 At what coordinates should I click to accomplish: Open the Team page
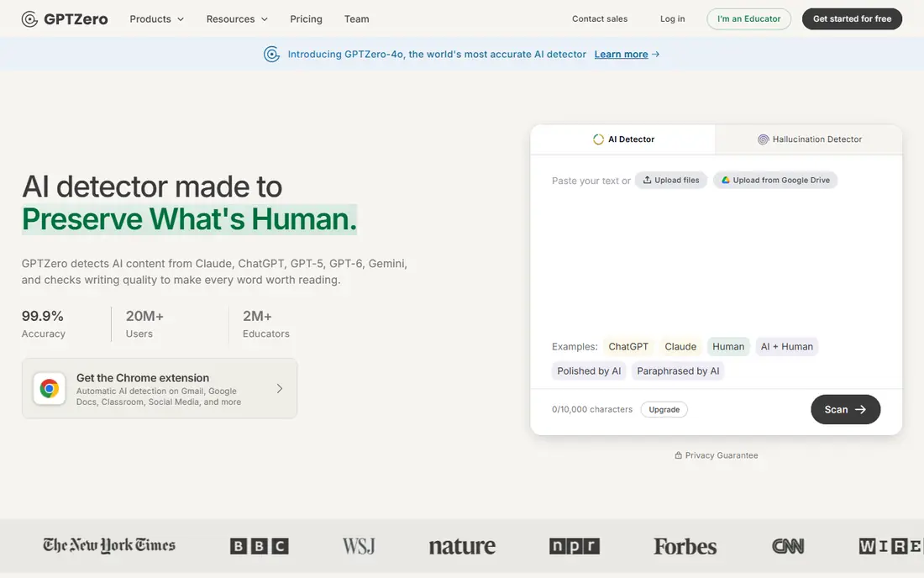click(356, 18)
